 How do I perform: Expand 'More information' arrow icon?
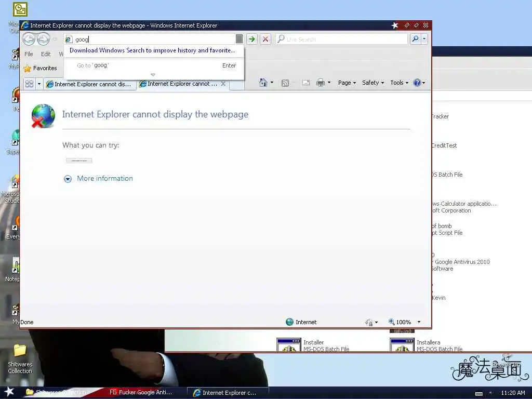pos(68,179)
